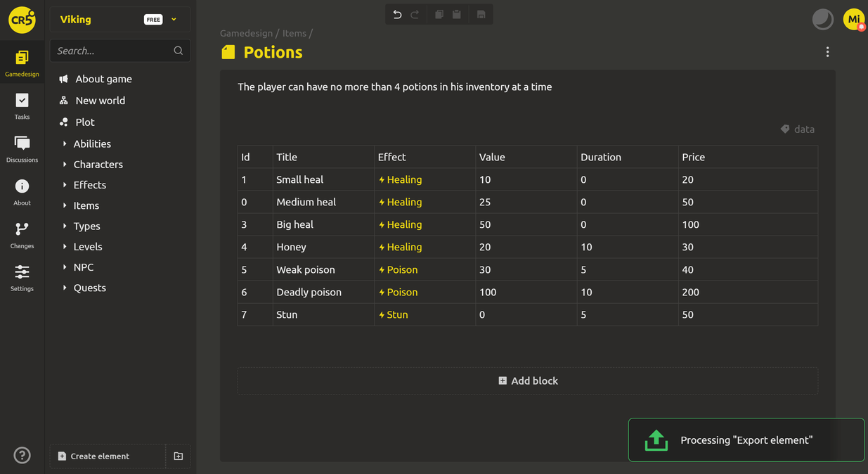
Task: Click the copy icon in toolbar
Action: click(x=439, y=15)
